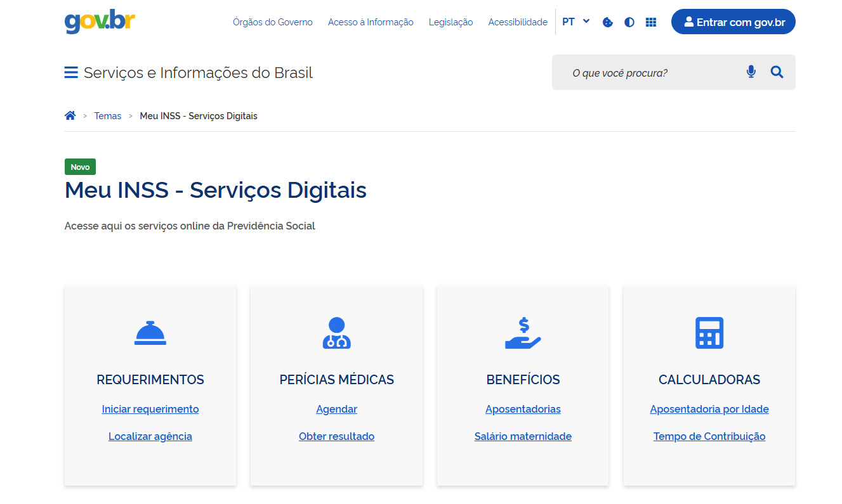The height and width of the screenshot is (504, 842).
Task: Open the cookie preferences icon
Action: click(607, 22)
